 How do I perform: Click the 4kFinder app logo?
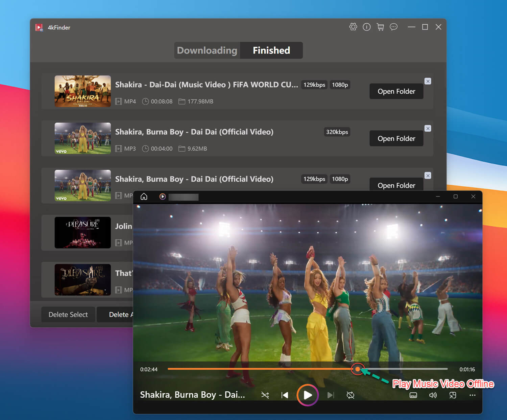[x=39, y=27]
